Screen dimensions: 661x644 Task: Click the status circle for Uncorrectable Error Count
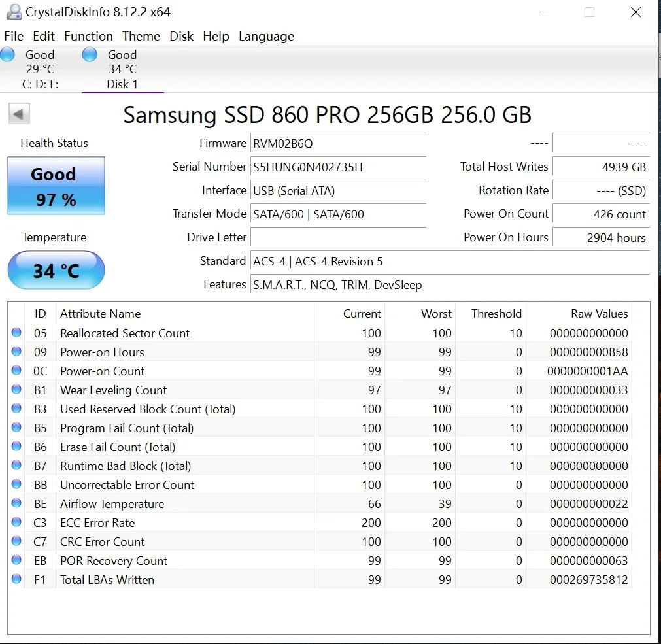click(16, 484)
